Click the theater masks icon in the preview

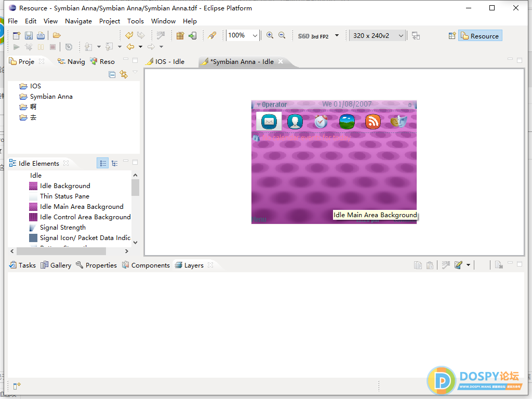pyautogui.click(x=398, y=121)
